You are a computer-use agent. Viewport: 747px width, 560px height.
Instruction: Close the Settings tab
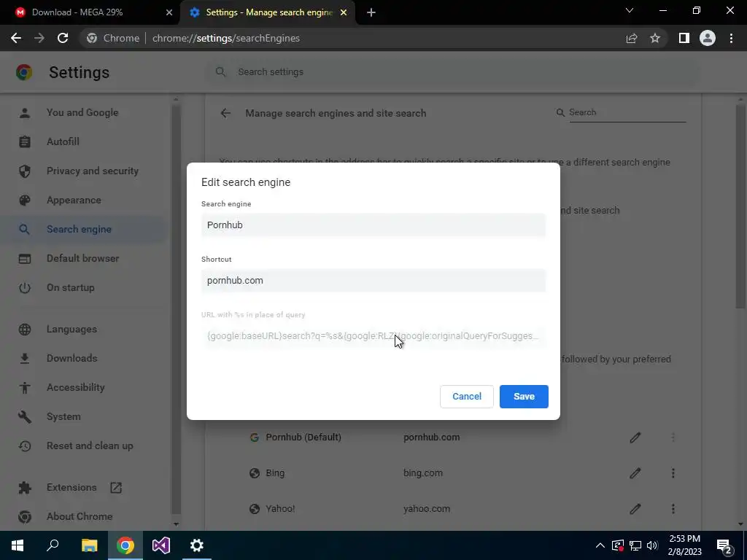pyautogui.click(x=344, y=12)
